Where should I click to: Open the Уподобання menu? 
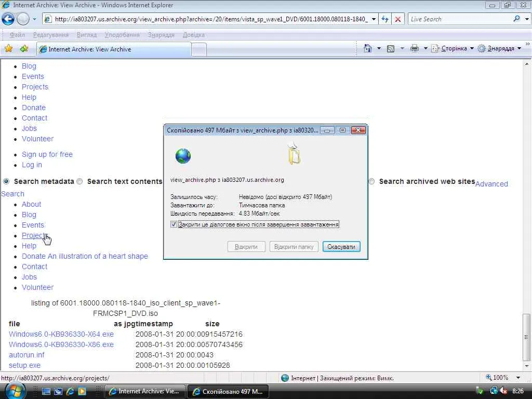point(122,35)
